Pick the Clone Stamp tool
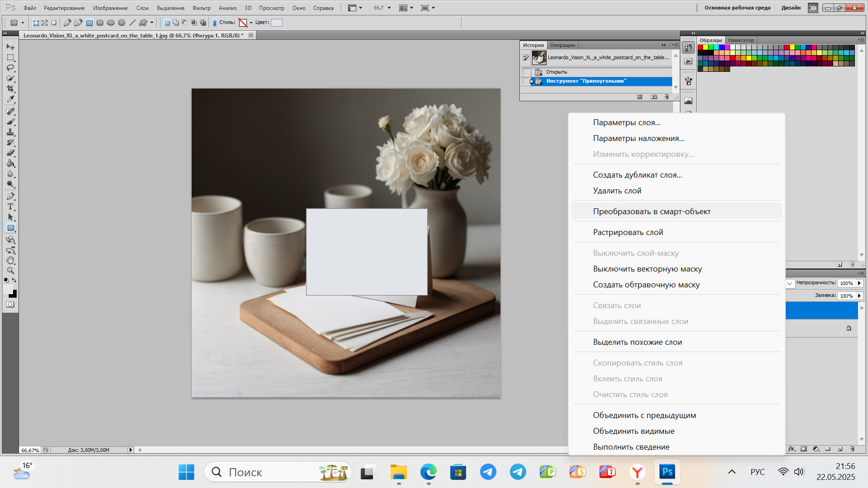 [10, 132]
